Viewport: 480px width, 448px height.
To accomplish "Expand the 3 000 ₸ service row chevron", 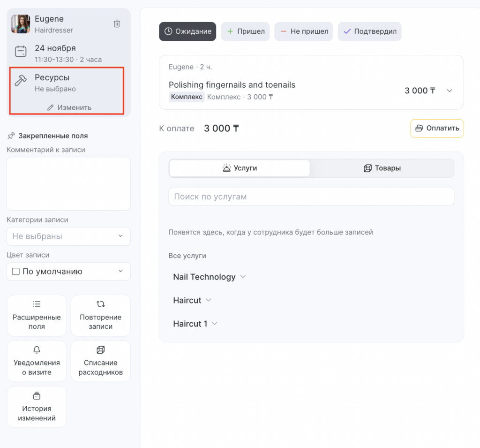I will pyautogui.click(x=450, y=91).
